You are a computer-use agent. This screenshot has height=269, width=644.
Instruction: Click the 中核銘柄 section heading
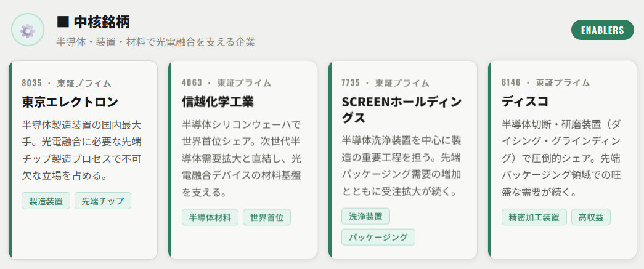click(x=102, y=22)
